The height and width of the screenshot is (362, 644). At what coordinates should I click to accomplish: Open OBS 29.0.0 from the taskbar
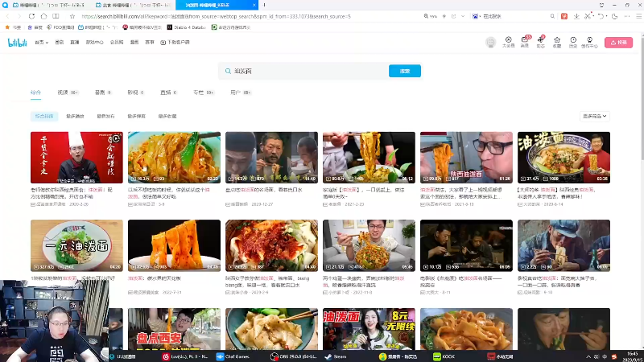tap(294, 356)
